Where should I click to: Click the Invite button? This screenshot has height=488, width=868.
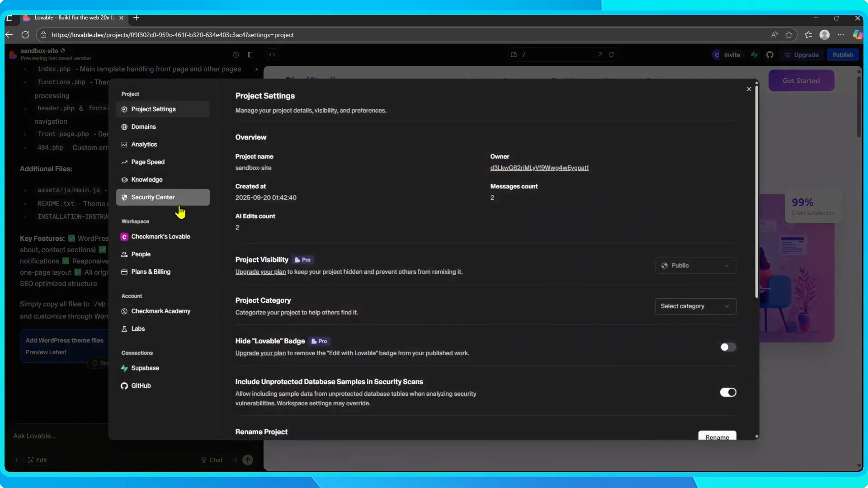click(x=726, y=54)
